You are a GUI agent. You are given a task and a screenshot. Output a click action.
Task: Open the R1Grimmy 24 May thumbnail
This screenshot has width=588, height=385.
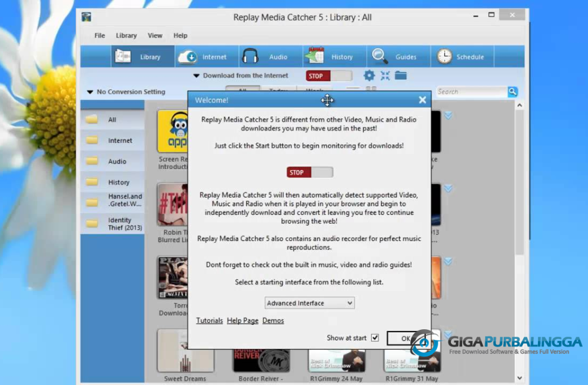(x=337, y=360)
